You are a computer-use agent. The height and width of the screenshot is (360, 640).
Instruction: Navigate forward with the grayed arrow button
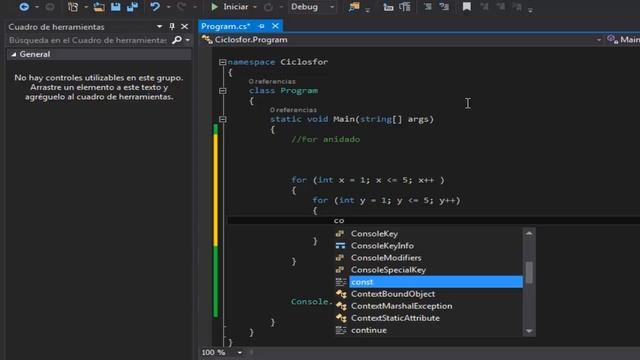pos(50,7)
